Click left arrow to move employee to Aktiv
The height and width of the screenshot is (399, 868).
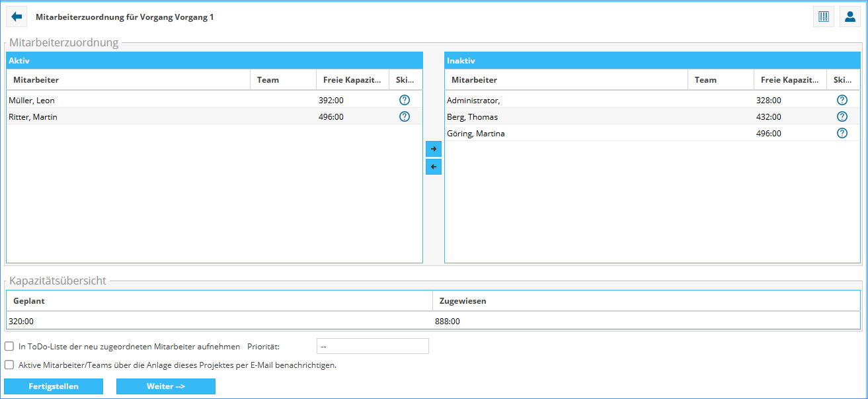click(x=434, y=167)
